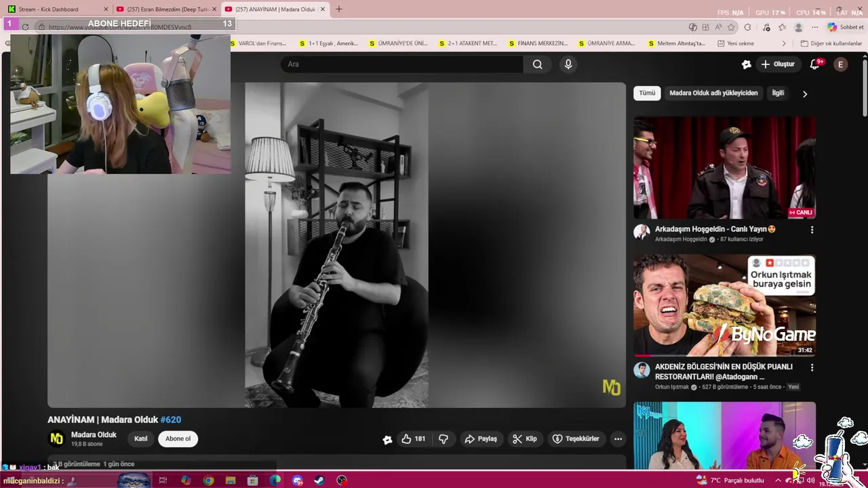The height and width of the screenshot is (488, 868).
Task: Click the Abone ol subscribe button
Action: click(x=178, y=439)
